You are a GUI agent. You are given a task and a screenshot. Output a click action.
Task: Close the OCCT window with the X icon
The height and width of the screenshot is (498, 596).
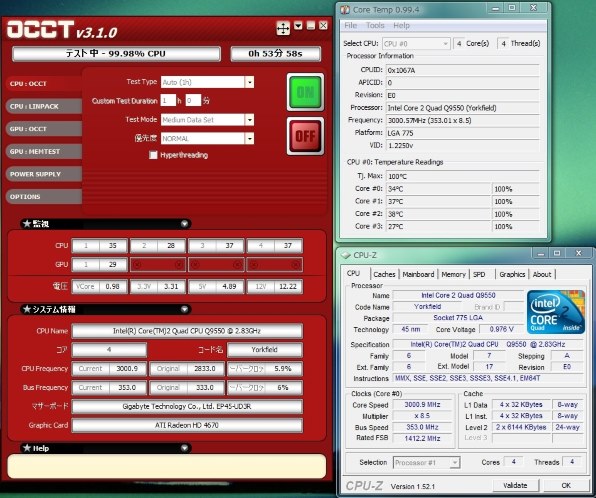[x=323, y=25]
